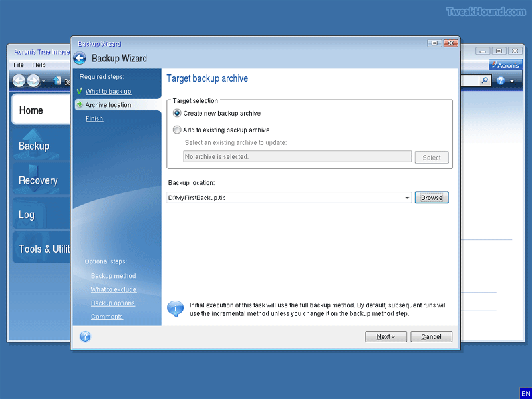Image resolution: width=532 pixels, height=399 pixels.
Task: Open Tools & Utilities in sidebar
Action: point(41,249)
